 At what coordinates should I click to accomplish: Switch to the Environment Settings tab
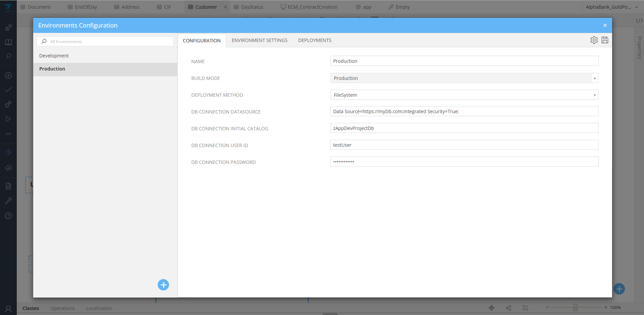[259, 40]
